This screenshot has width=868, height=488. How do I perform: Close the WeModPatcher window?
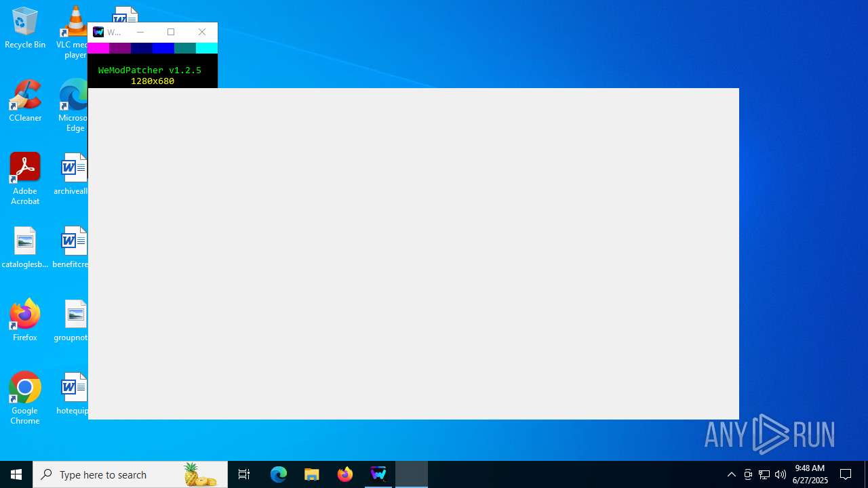[202, 32]
